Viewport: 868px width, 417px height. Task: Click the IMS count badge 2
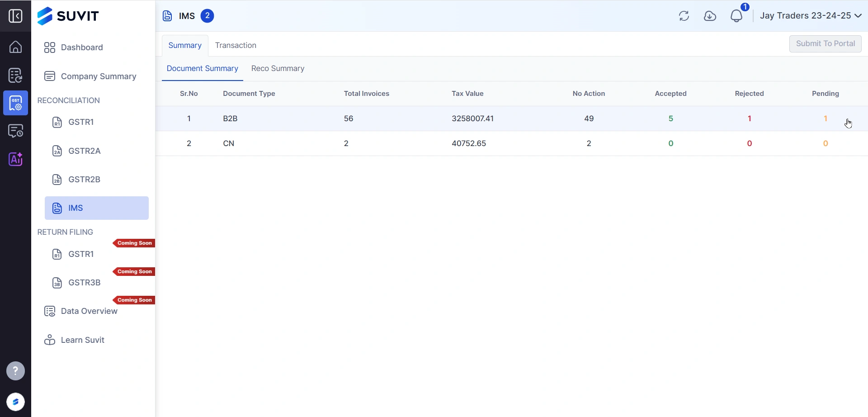click(207, 16)
